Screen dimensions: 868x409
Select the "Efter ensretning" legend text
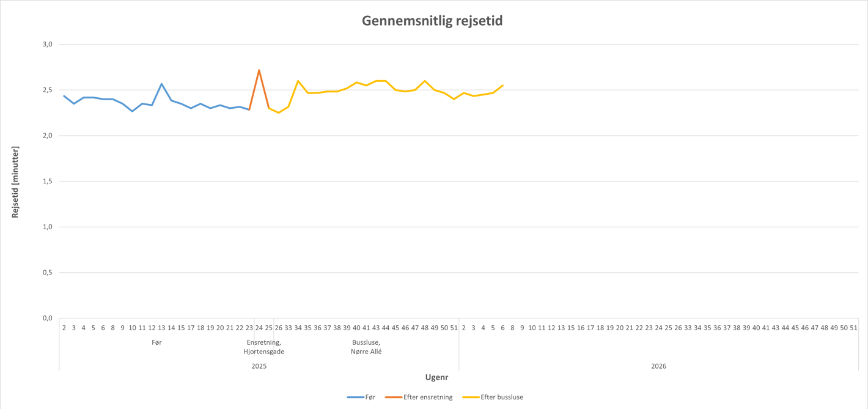[x=428, y=397]
